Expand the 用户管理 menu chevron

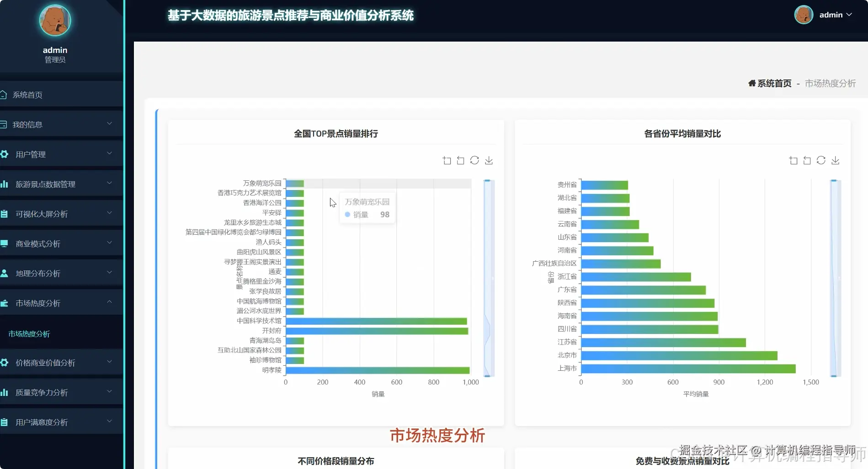[x=109, y=153]
